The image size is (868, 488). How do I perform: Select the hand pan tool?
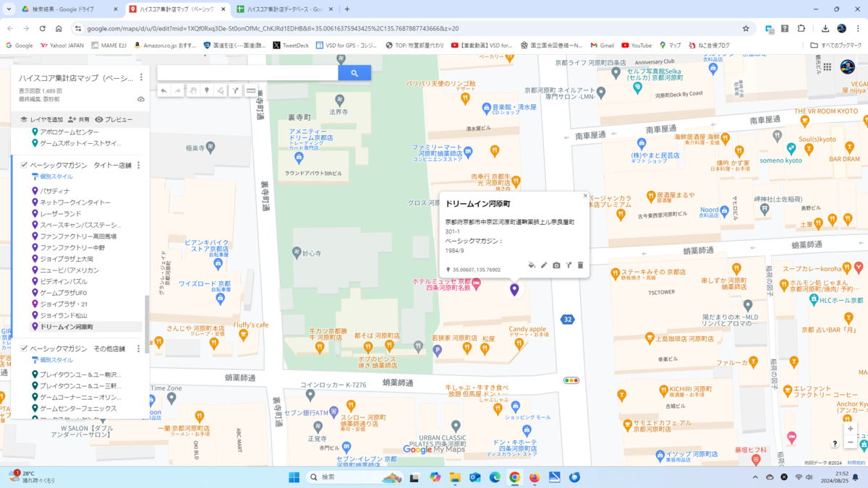click(x=193, y=90)
